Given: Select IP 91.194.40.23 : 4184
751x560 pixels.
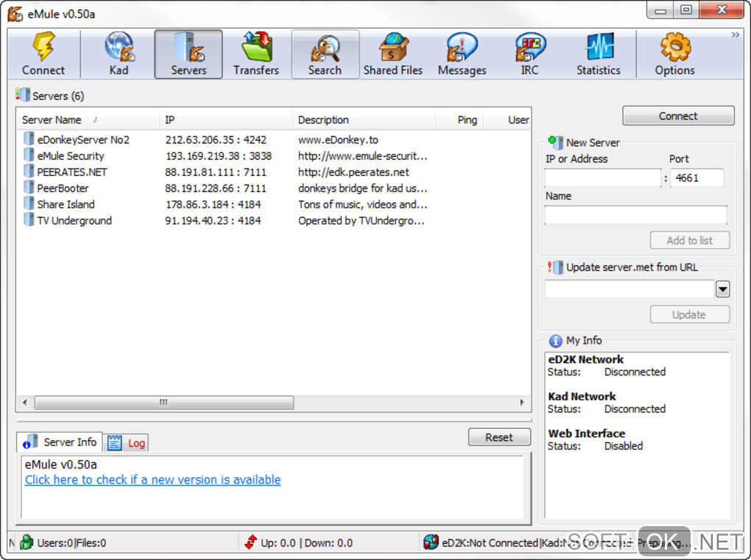Looking at the screenshot, I should tap(213, 221).
